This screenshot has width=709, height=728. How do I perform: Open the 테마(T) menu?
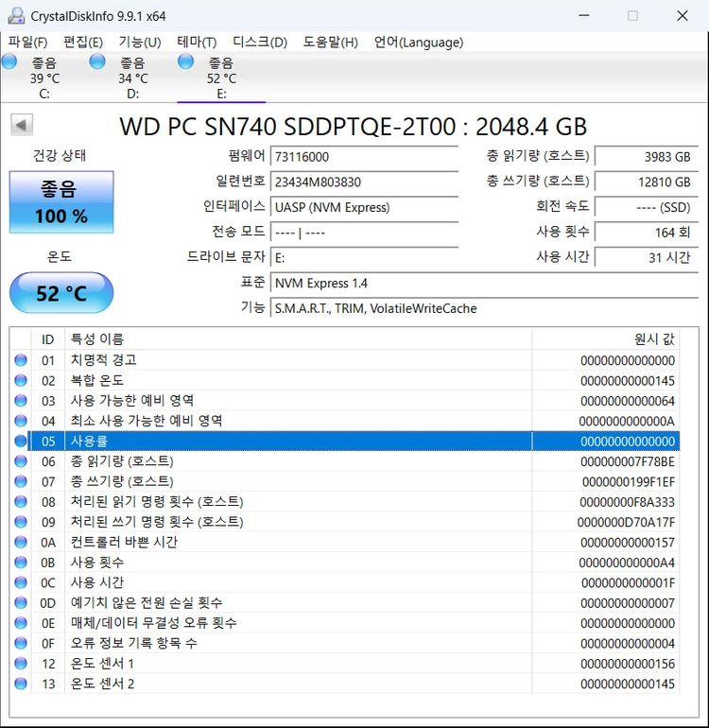[197, 43]
